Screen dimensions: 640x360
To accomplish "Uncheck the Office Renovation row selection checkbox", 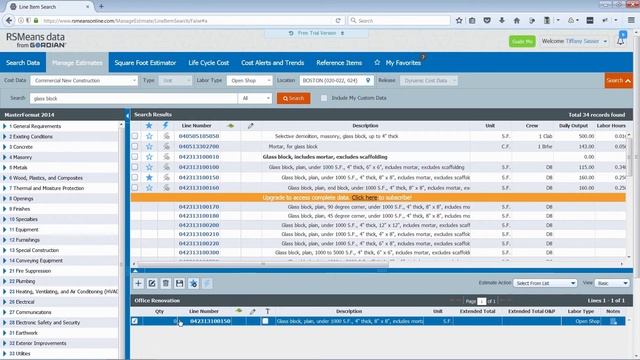I will click(x=135, y=321).
